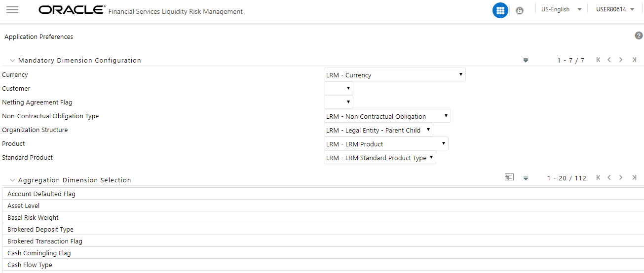
Task: Click Aggregation Dimension Selection heading text
Action: 75,180
